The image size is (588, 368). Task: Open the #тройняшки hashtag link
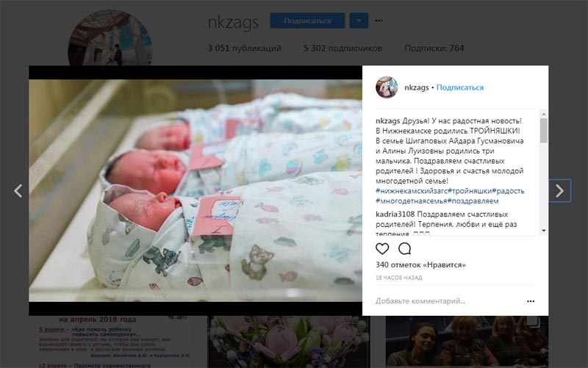470,191
